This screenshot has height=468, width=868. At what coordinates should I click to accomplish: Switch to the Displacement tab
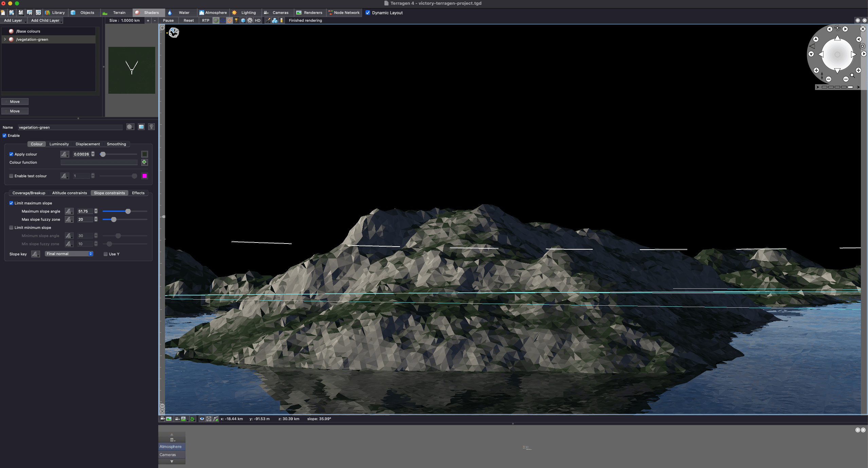point(88,144)
